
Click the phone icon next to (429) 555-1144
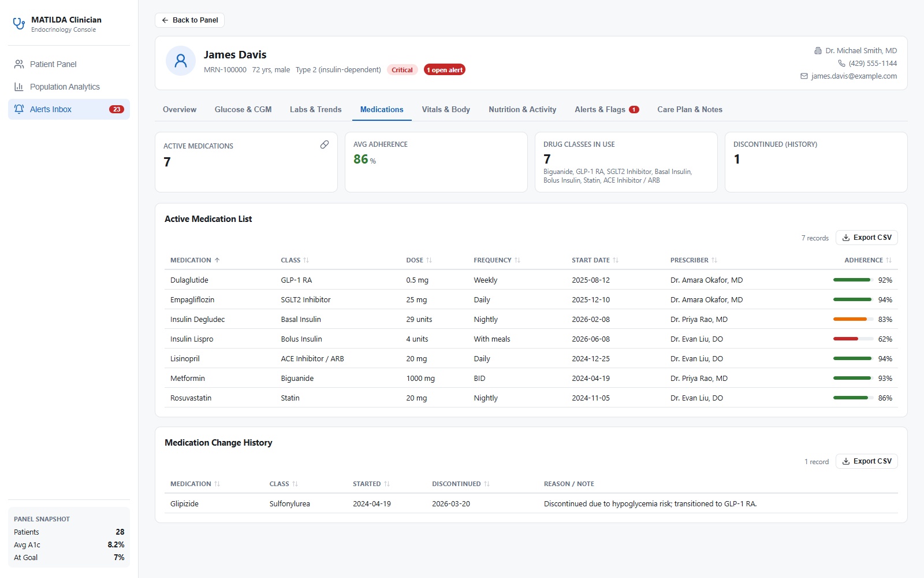841,64
